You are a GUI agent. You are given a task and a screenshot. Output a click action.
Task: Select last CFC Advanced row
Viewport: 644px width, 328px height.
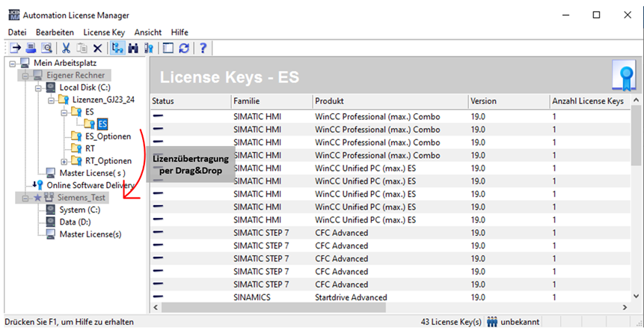pos(390,285)
